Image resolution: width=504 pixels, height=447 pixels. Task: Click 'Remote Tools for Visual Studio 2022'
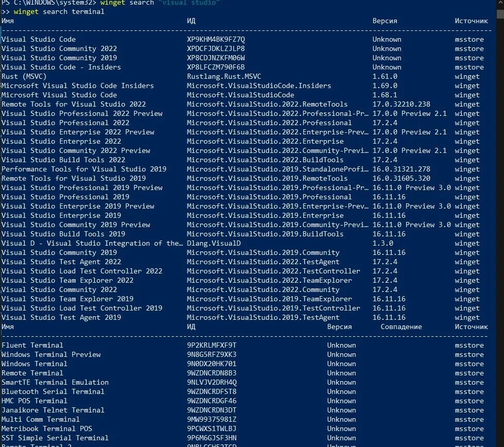[74, 105]
